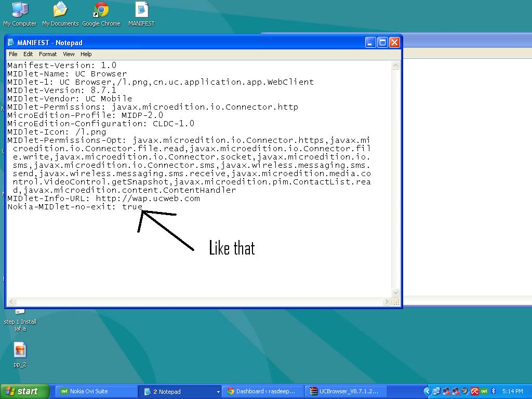This screenshot has width=532, height=399.
Task: Click the green Ovi tray icon
Action: click(x=484, y=392)
